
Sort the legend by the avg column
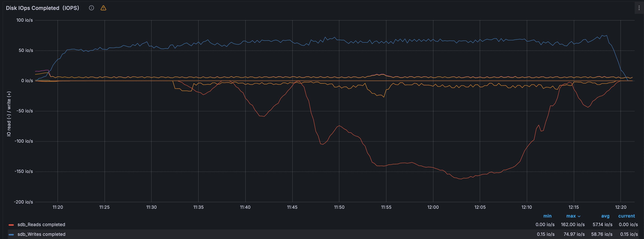(605, 216)
